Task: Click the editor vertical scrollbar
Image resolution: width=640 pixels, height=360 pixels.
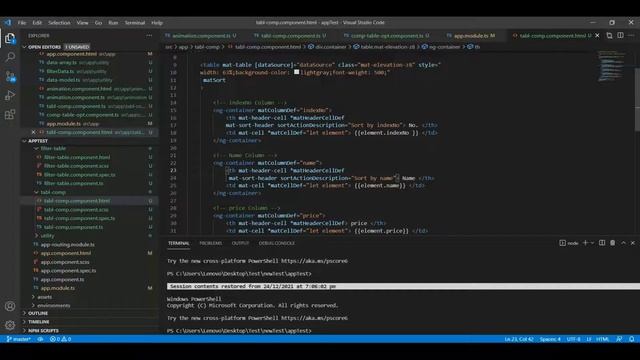Action: pos(637,100)
